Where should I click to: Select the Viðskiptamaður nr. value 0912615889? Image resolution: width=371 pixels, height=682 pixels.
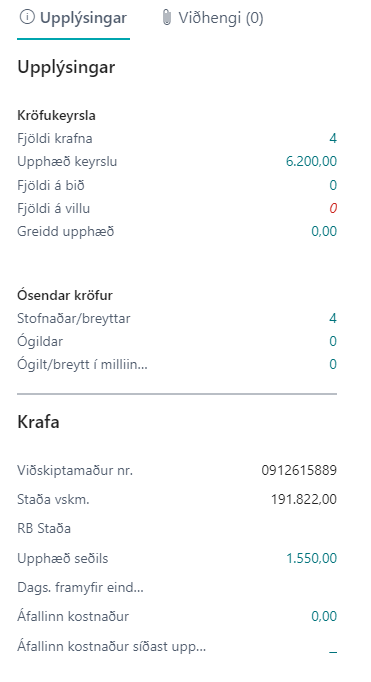coord(299,470)
